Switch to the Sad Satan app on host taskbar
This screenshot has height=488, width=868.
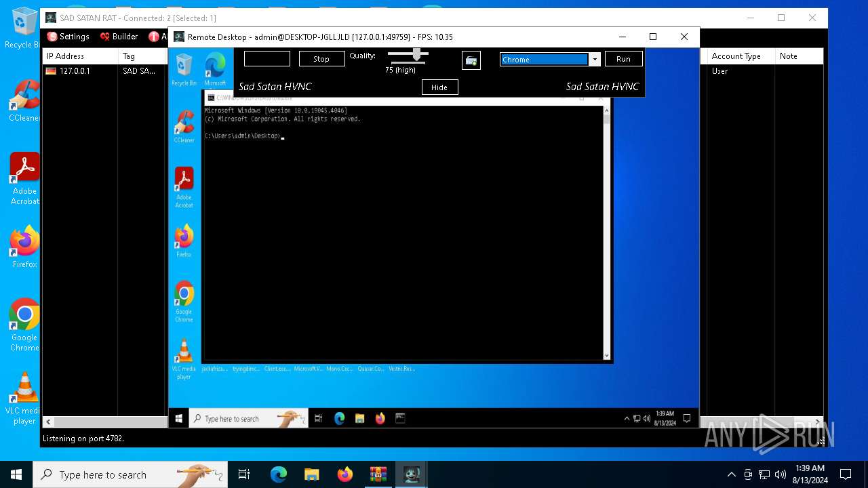[x=412, y=474]
